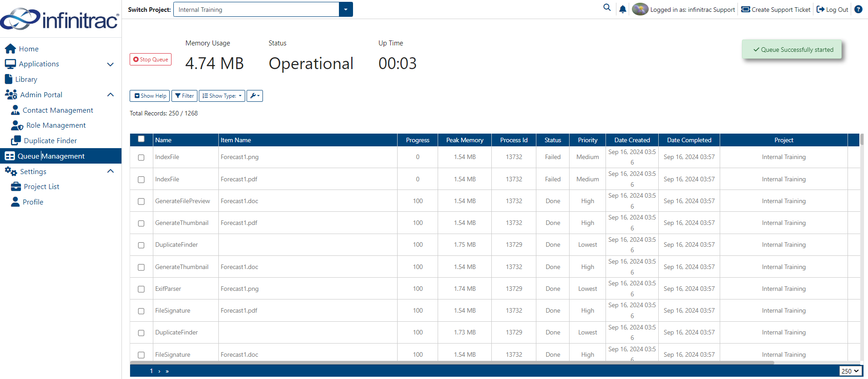Check the IndexFile Forecast1.png row checkbox

click(x=141, y=158)
